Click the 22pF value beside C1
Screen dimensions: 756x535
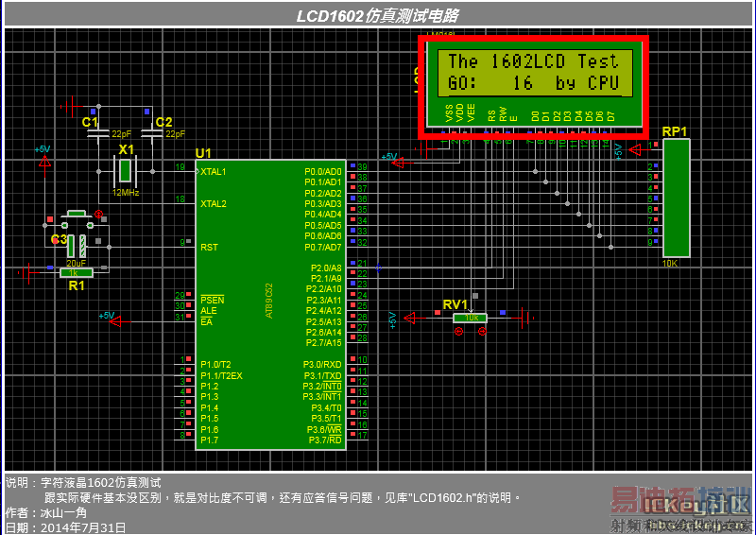121,133
